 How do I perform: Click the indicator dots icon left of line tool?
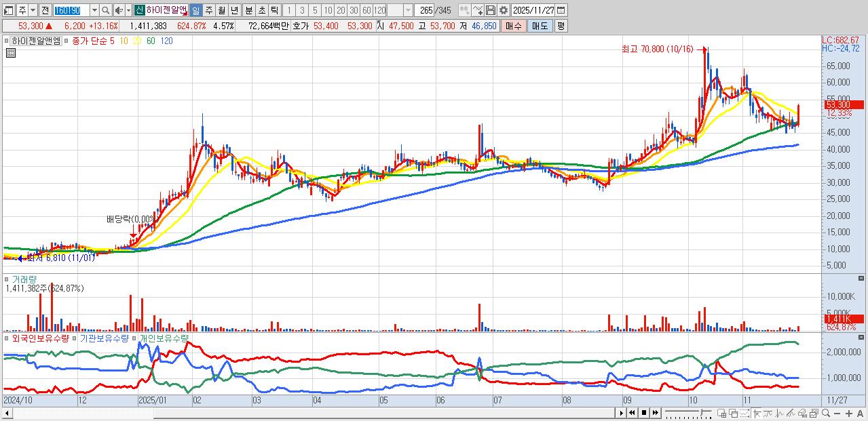(x=465, y=10)
